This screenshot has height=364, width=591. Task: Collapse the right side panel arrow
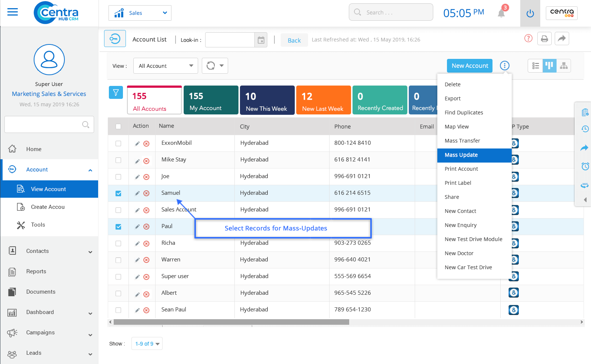pos(585,200)
